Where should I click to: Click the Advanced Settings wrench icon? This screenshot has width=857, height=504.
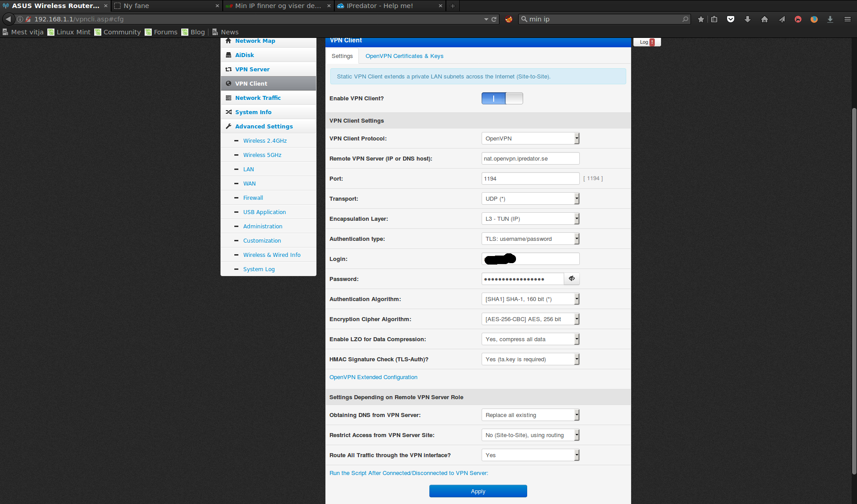(229, 126)
